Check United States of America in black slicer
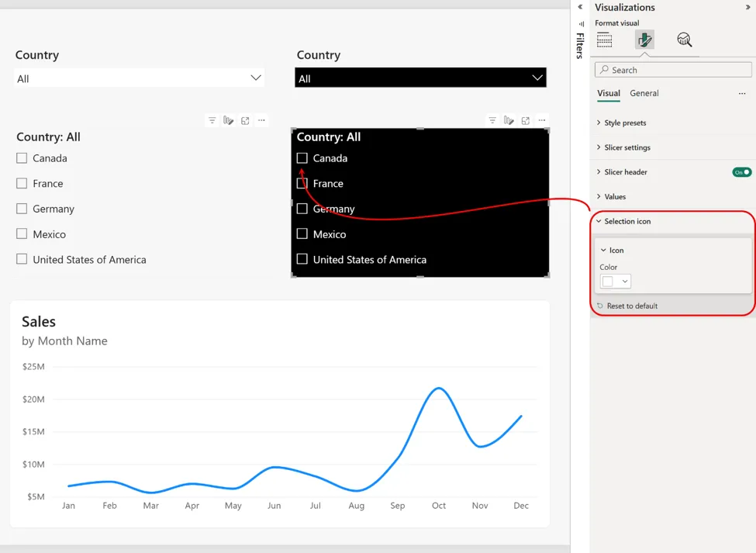Screen dimensions: 756x553 click(302, 259)
